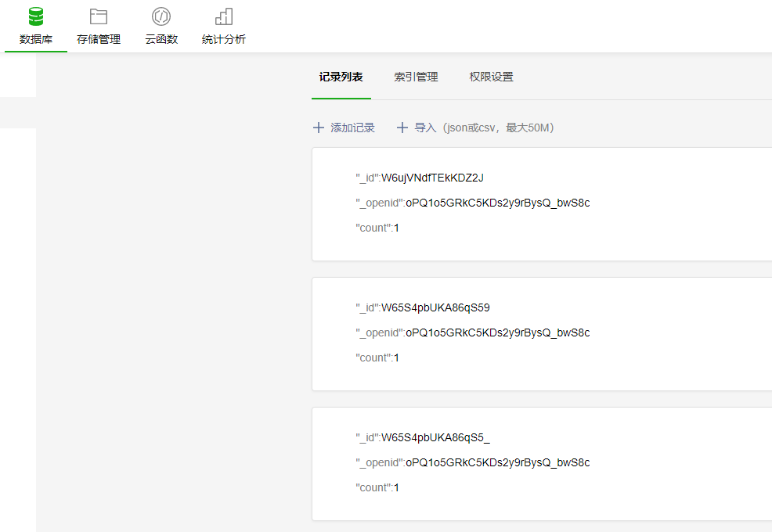Select the _id value W65S4pbUKA86qS5_
Viewport: 772px width, 532px height.
tap(435, 437)
